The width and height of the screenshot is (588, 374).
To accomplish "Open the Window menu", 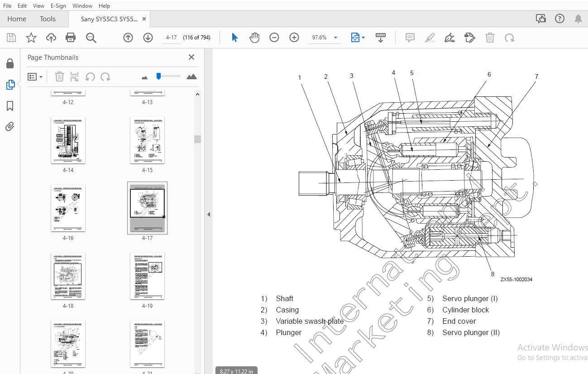I will pos(82,5).
